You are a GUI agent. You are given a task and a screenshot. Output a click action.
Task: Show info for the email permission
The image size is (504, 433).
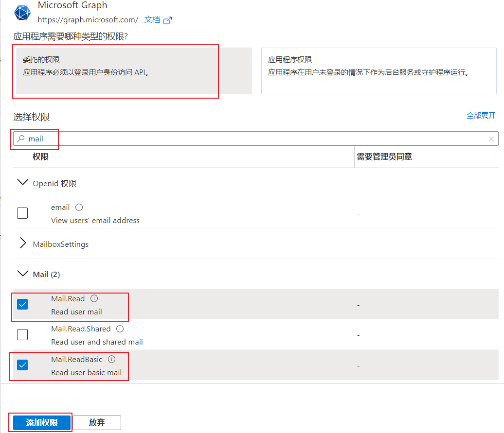[79, 208]
